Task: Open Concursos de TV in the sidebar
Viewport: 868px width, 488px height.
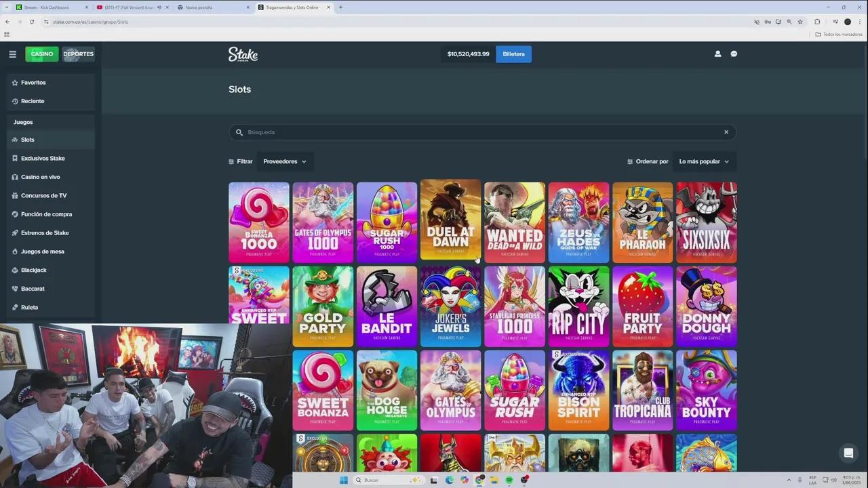Action: coord(51,196)
